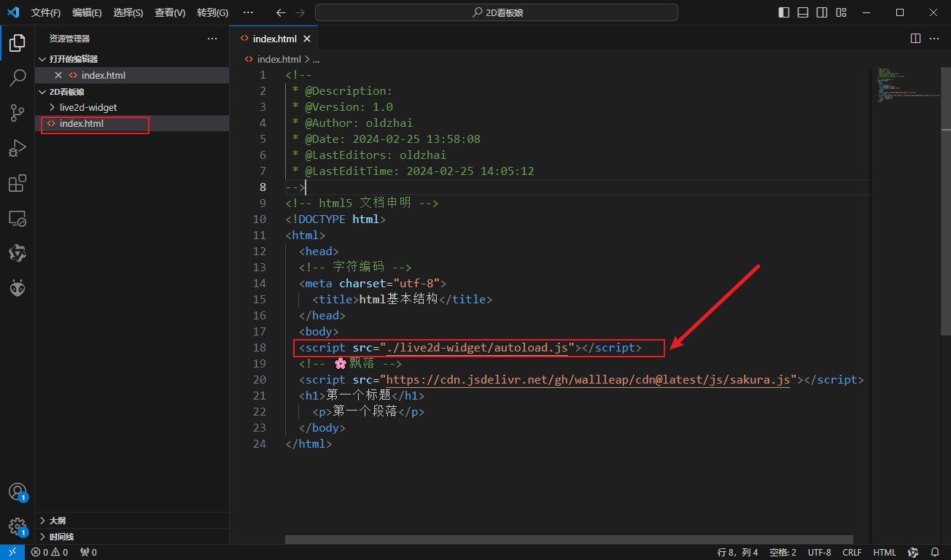Click the 第一个标题 heading line
Image resolution: width=951 pixels, height=560 pixels.
coord(362,396)
